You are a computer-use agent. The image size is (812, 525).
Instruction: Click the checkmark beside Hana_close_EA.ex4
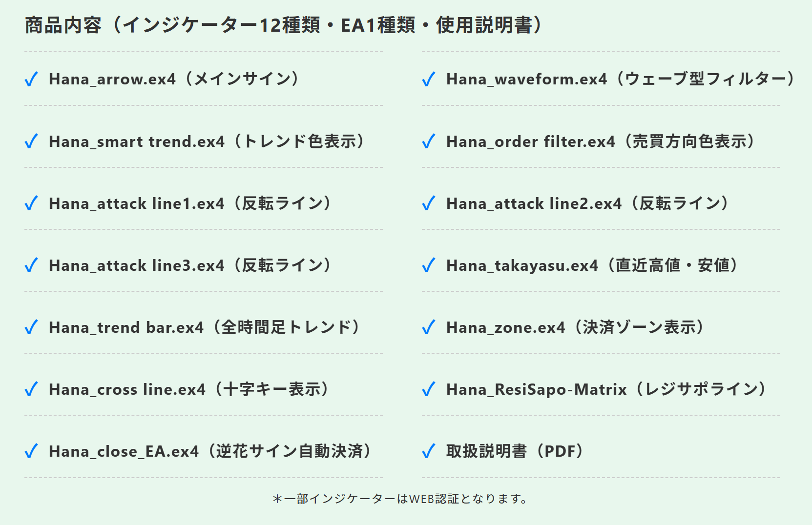click(x=31, y=451)
